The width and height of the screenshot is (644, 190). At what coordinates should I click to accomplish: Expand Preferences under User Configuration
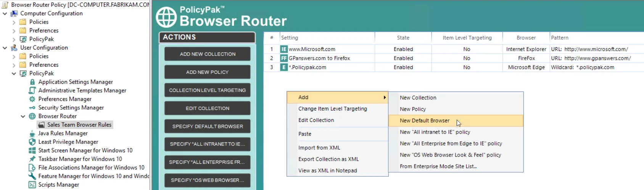[14, 65]
